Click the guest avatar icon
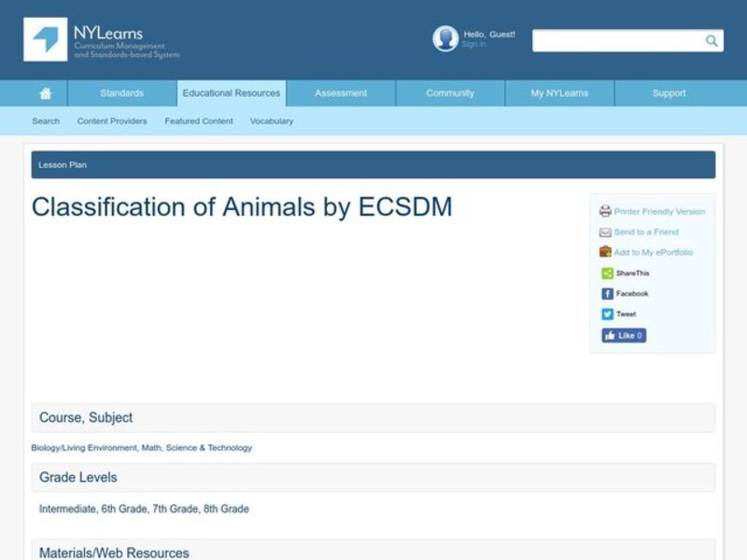Screen dimensions: 747x560 pyautogui.click(x=445, y=38)
